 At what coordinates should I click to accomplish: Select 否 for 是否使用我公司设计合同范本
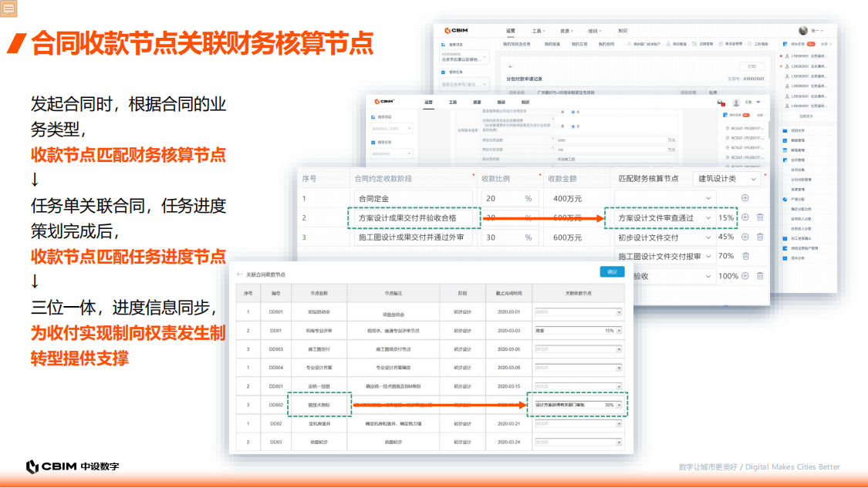pos(573,113)
